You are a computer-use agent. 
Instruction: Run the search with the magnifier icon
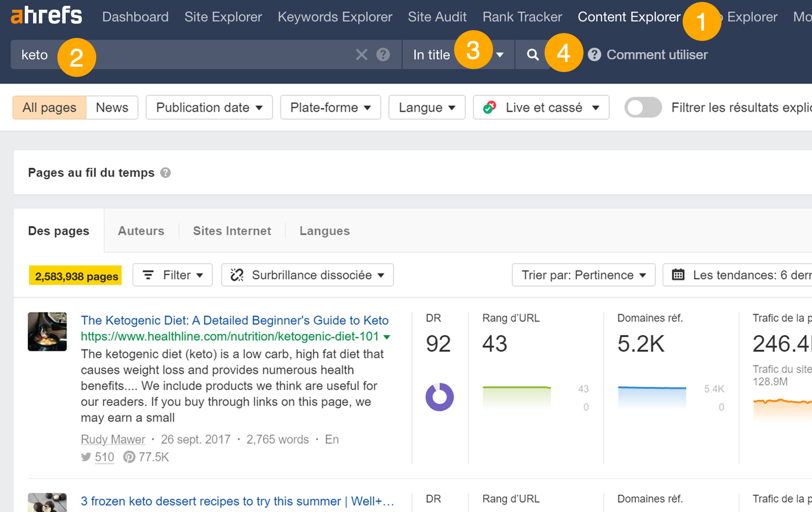tap(532, 55)
